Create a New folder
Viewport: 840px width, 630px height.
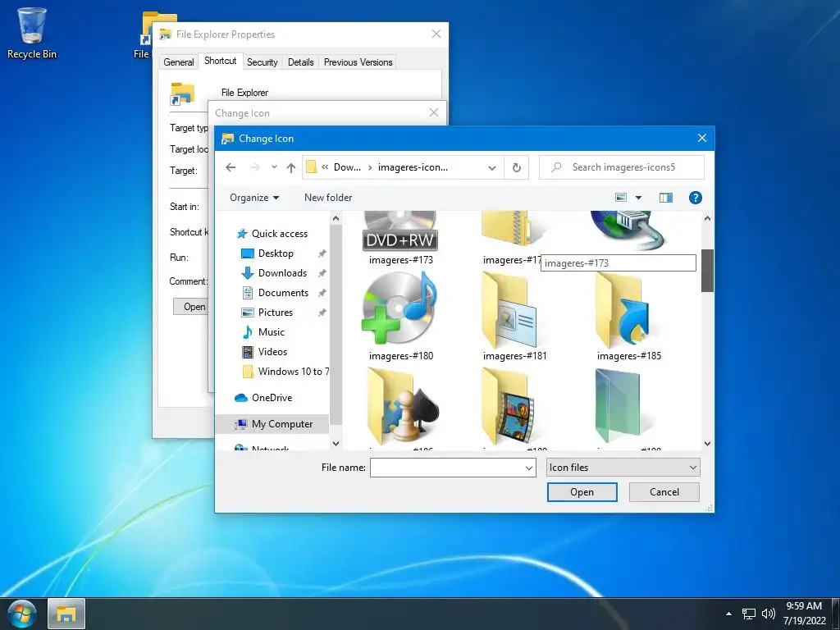(328, 198)
